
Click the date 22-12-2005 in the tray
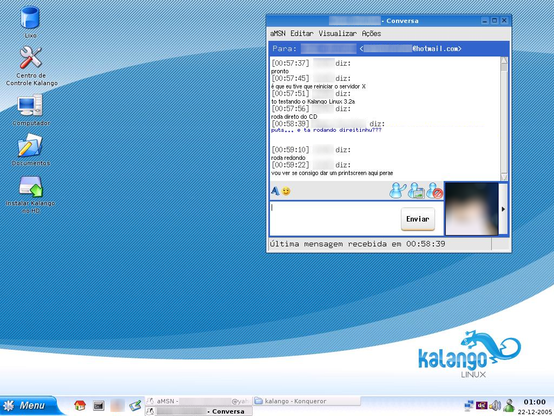point(535,412)
